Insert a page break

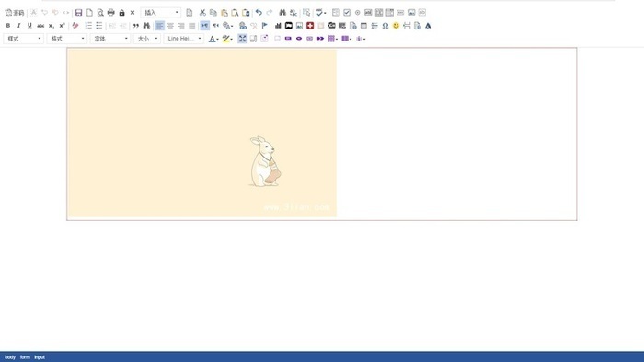tap(407, 26)
